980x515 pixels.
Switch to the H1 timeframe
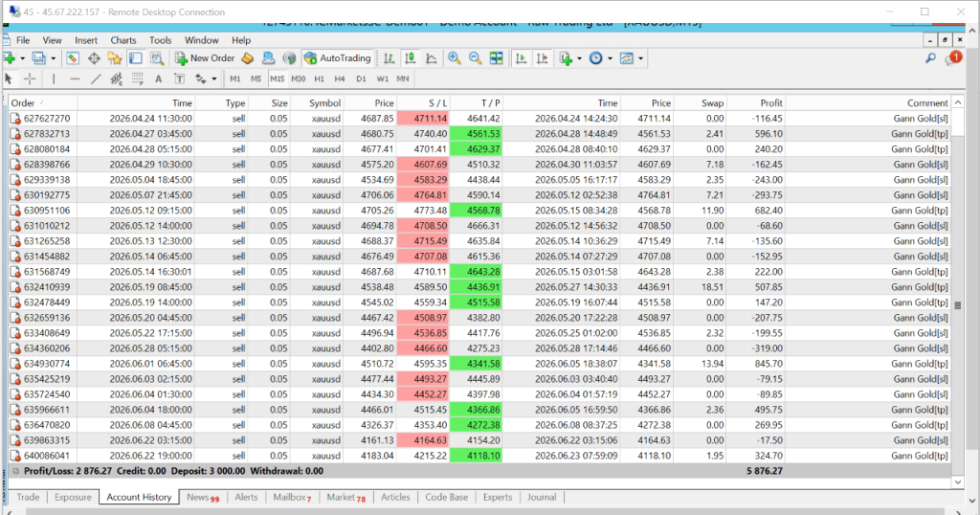(320, 78)
